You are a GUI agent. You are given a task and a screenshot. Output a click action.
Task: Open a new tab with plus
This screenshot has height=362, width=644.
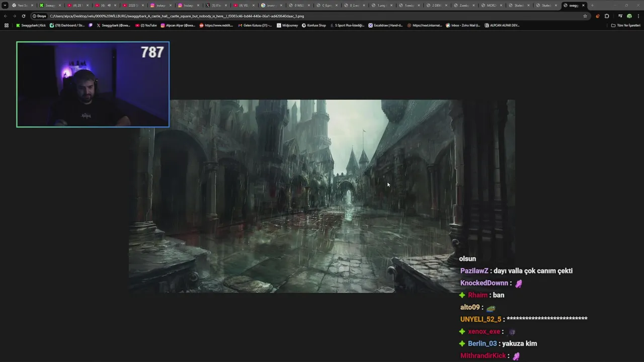[592, 5]
